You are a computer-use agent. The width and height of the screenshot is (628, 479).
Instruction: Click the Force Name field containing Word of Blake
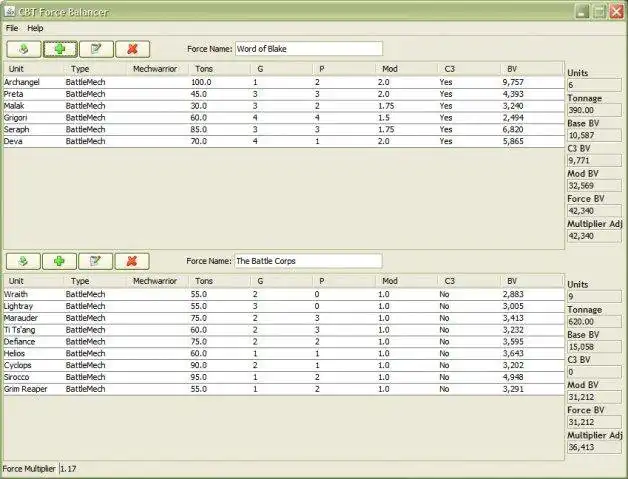309,49
